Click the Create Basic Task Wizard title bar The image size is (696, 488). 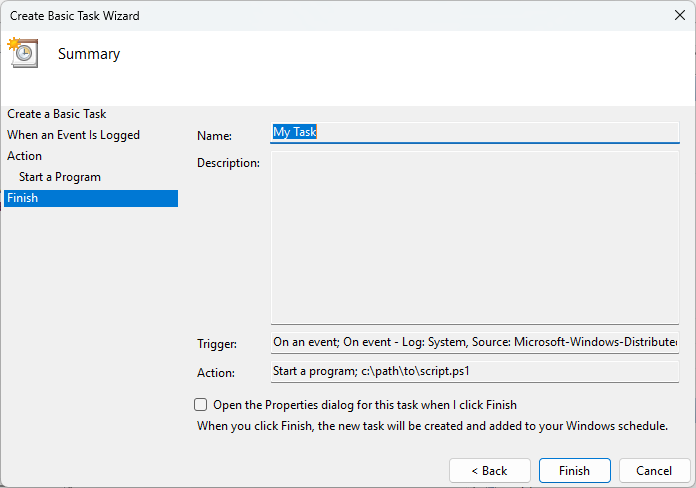pyautogui.click(x=300, y=14)
